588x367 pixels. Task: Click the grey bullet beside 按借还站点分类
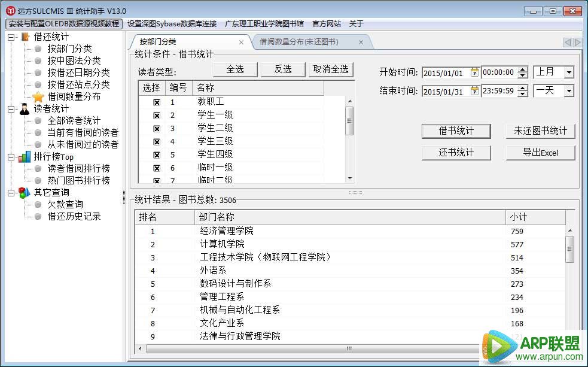point(38,85)
